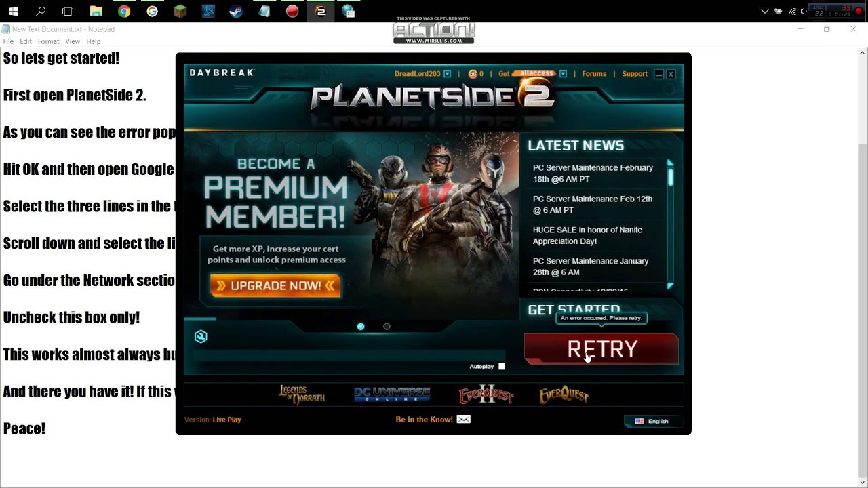Open the red Action recorder taskbar icon

292,11
